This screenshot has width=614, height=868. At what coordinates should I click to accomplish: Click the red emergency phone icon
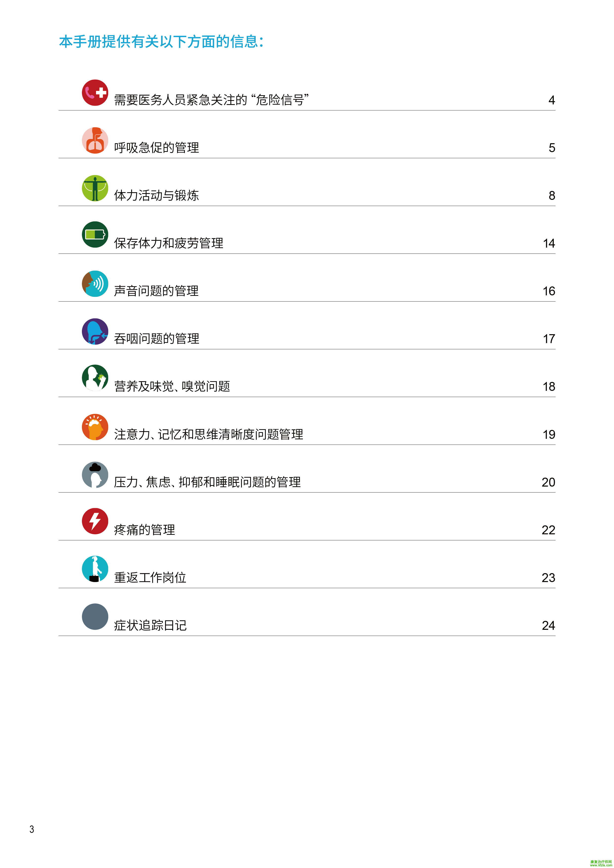pyautogui.click(x=95, y=93)
